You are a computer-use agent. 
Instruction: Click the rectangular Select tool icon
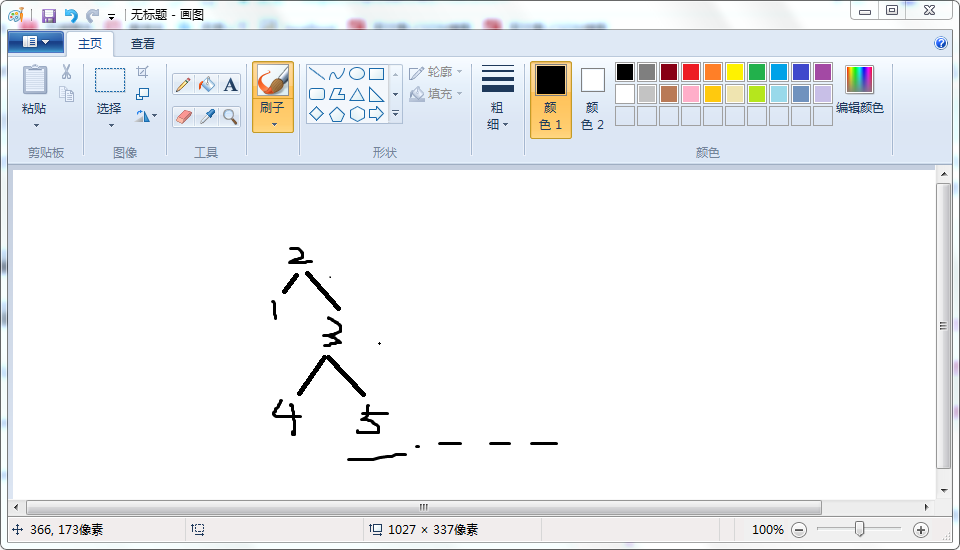[110, 80]
